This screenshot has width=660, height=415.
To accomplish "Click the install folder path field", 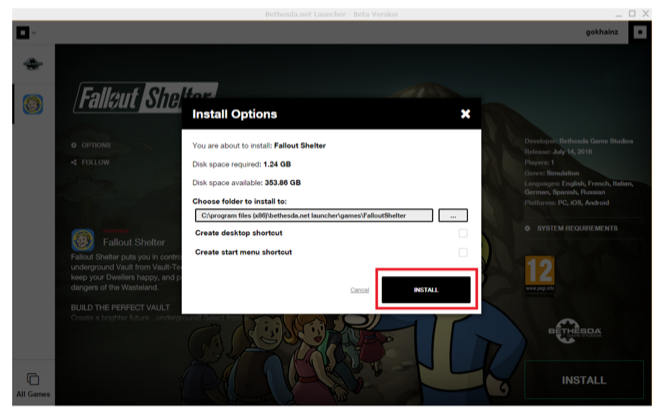I will click(x=314, y=215).
